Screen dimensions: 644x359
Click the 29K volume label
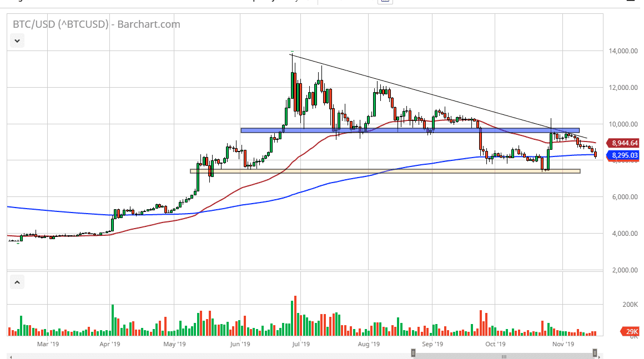click(x=631, y=331)
